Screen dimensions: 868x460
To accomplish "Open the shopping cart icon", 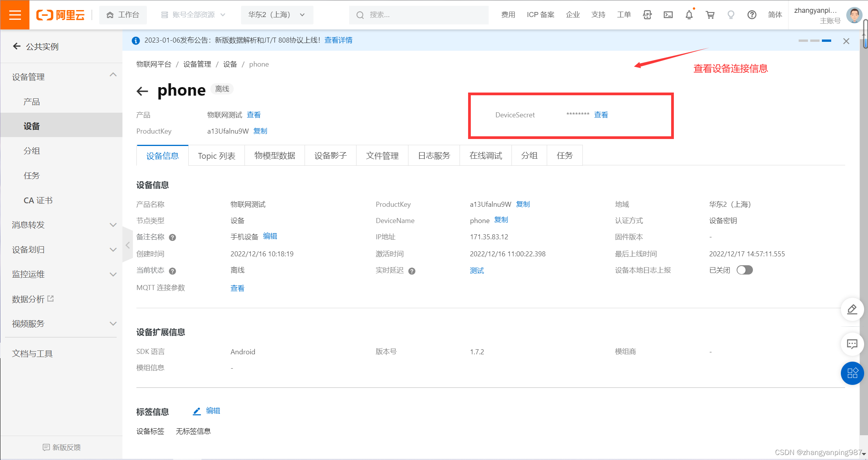I will tap(710, 15).
